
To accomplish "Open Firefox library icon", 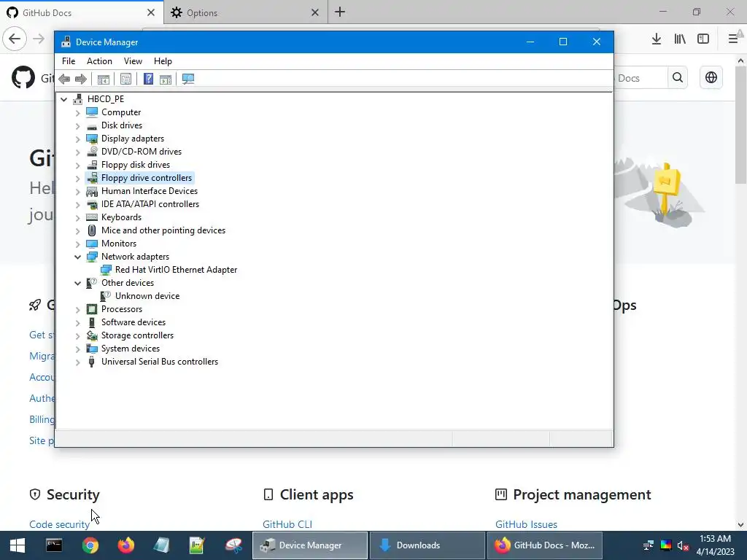I will tap(680, 39).
